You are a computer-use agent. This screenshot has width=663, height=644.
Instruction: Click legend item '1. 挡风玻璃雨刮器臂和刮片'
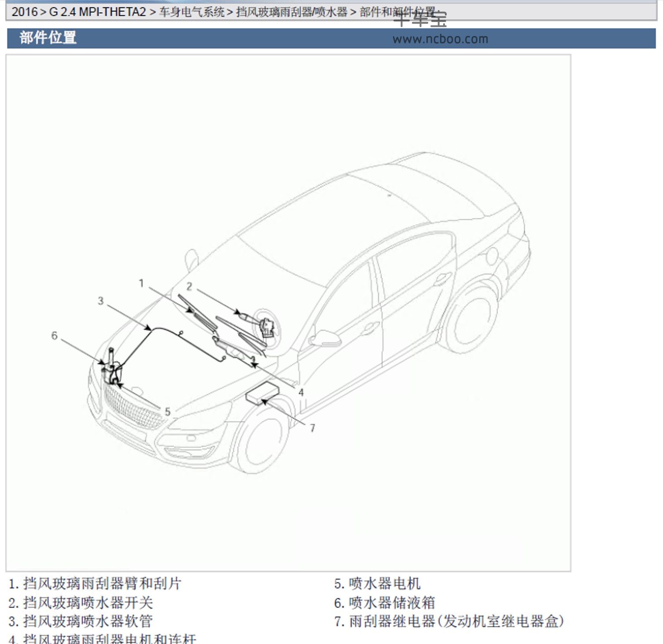tap(95, 584)
